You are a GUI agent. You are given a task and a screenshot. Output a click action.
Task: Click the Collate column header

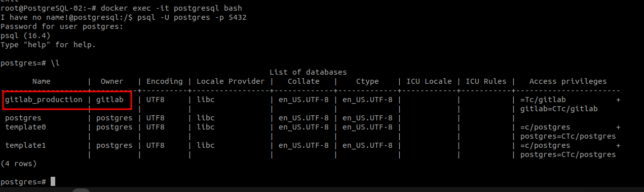click(x=304, y=81)
